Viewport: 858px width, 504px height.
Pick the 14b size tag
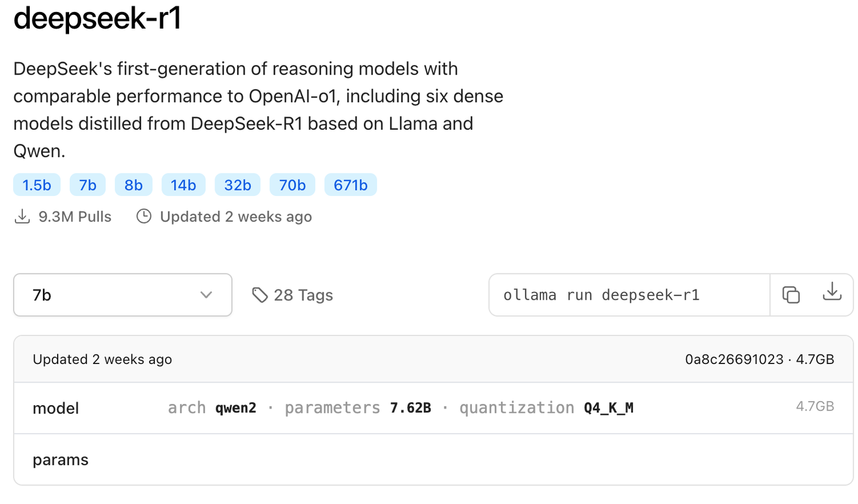pyautogui.click(x=184, y=185)
